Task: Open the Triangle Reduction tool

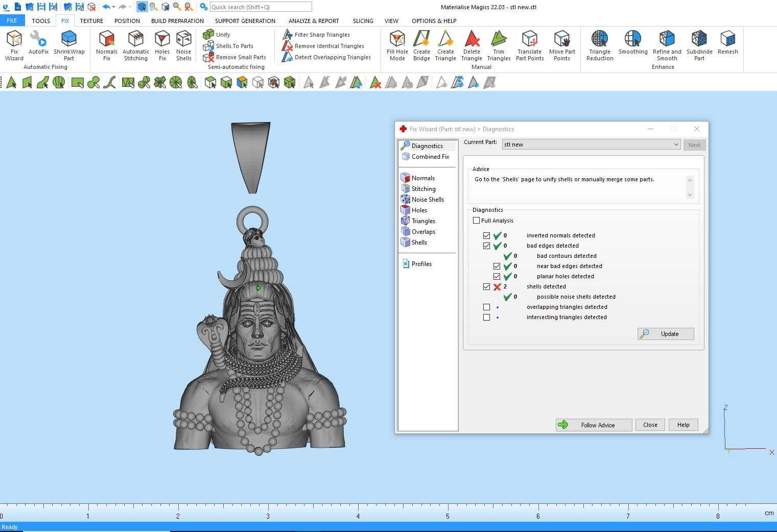Action: tap(600, 45)
